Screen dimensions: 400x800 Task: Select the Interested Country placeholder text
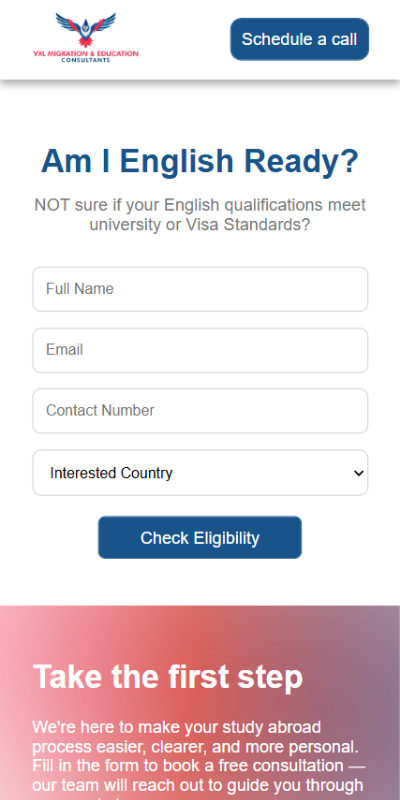[111, 473]
